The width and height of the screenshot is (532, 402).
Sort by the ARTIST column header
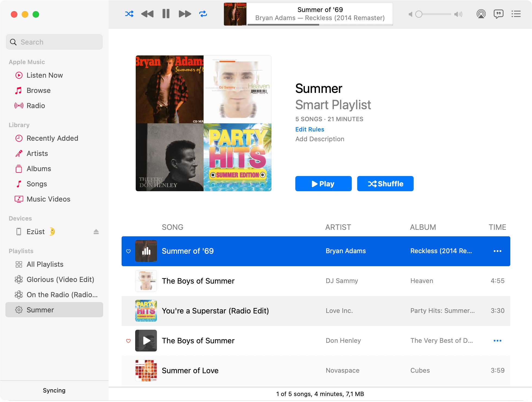pyautogui.click(x=338, y=227)
